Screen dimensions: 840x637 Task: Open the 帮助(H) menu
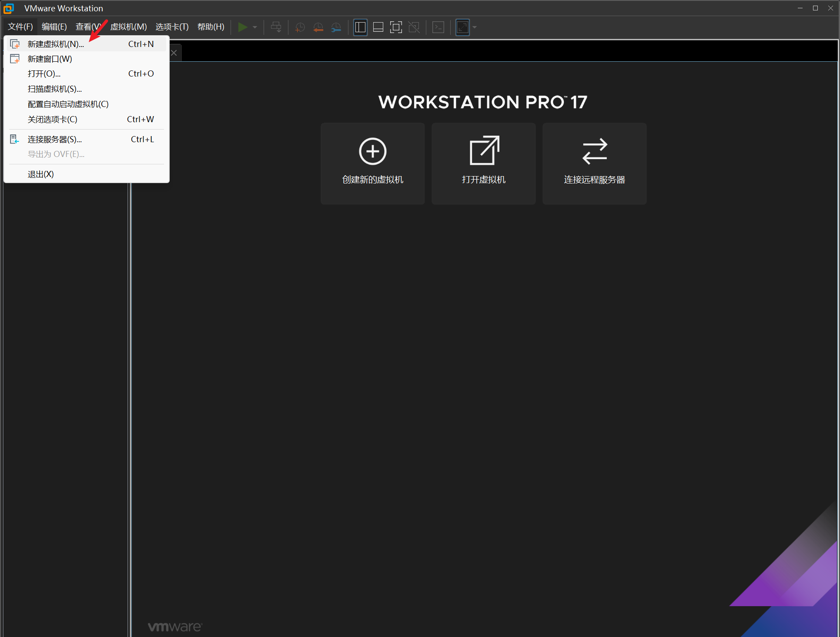pyautogui.click(x=211, y=27)
